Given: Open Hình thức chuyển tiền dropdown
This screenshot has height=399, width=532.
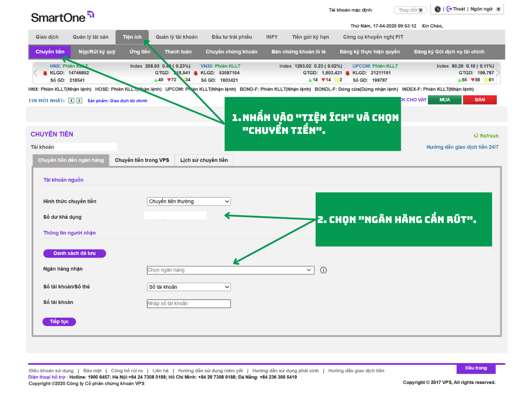Looking at the screenshot, I should pyautogui.click(x=189, y=201).
